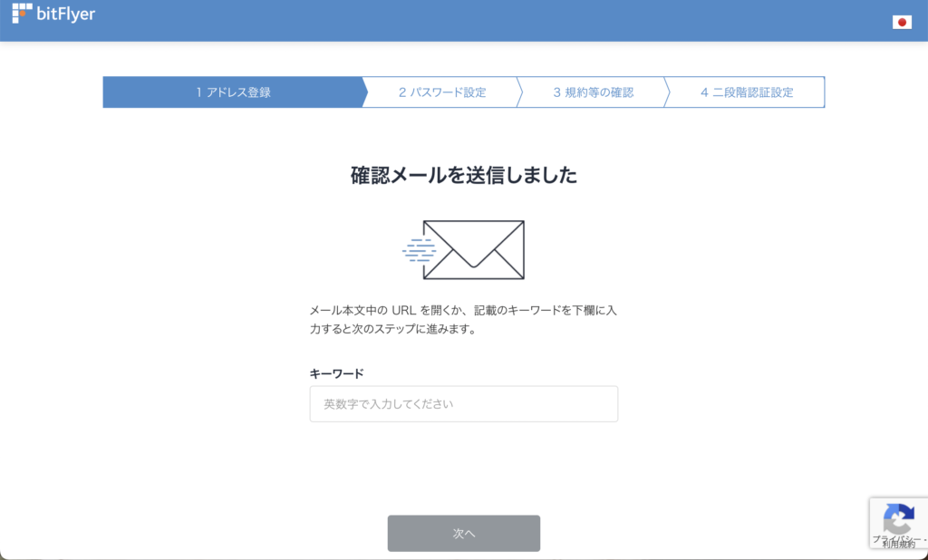
Task: Click the reCAPTCHA logo in the corner badge
Action: pyautogui.click(x=898, y=517)
